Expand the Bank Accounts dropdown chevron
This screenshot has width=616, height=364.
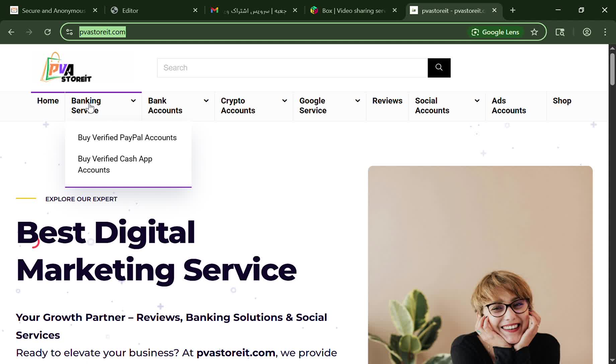[x=206, y=101]
